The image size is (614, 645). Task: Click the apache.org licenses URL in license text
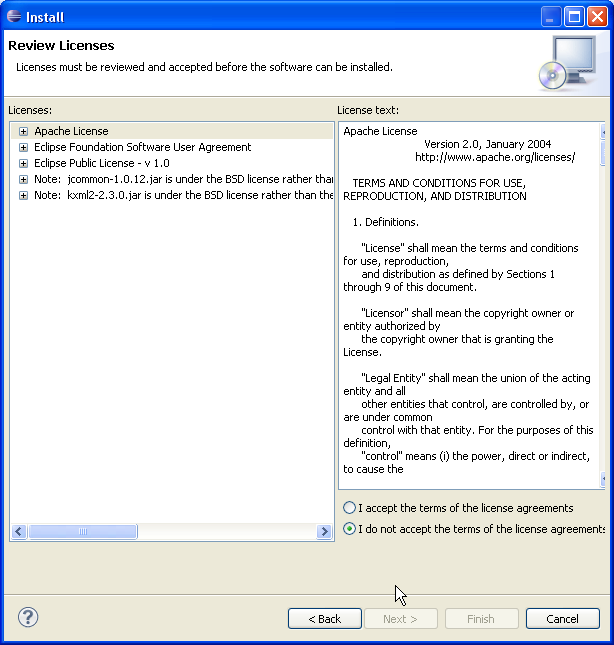point(495,157)
